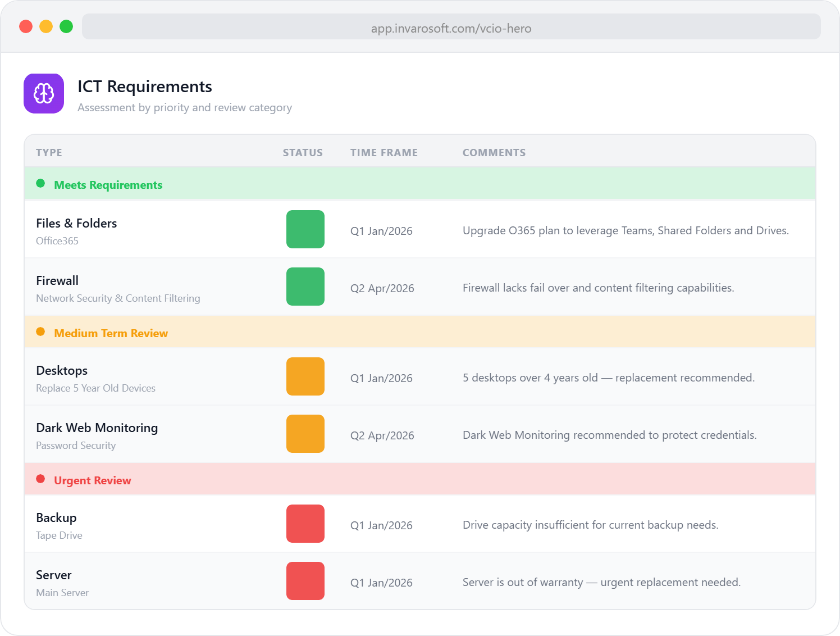
Task: Open the Files & Folders row title
Action: coord(76,223)
